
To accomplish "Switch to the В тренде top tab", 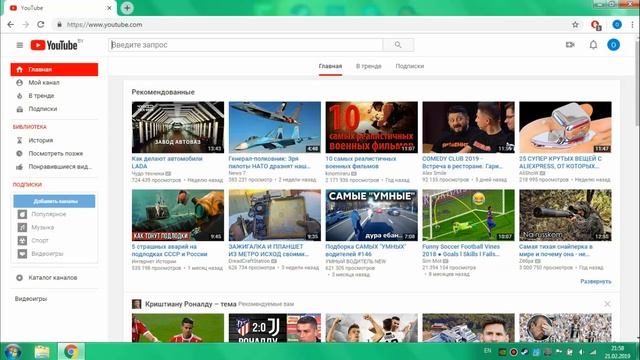I will (369, 66).
